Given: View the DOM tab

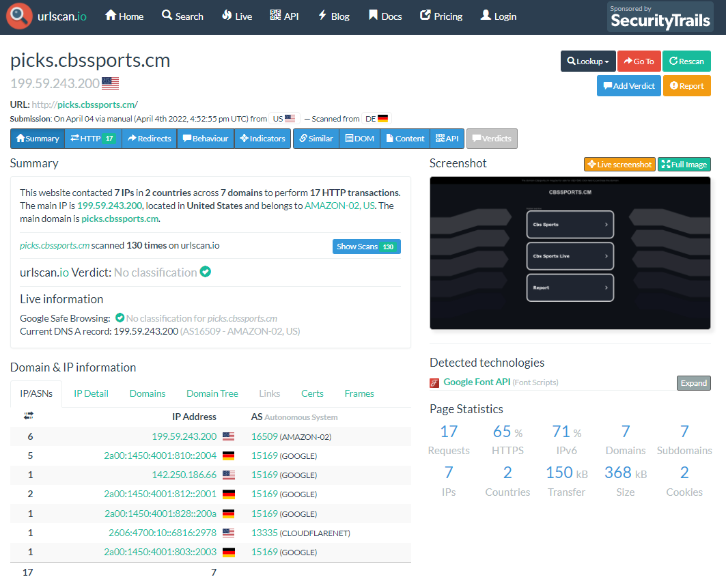Looking at the screenshot, I should point(360,139).
